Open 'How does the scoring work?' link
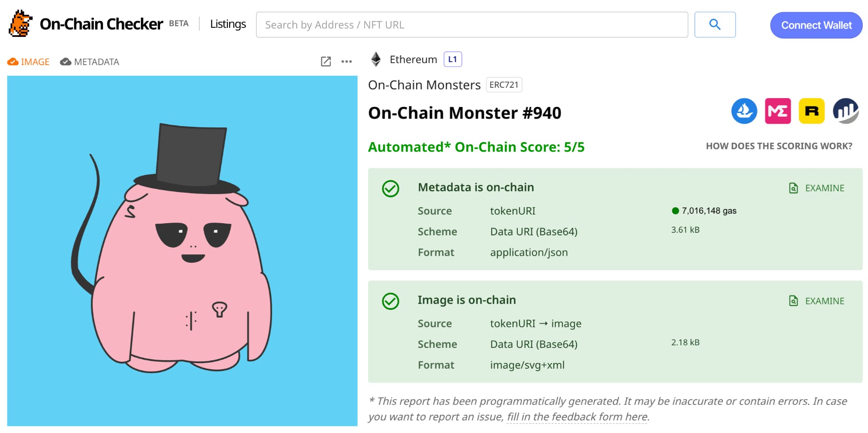 coord(779,146)
